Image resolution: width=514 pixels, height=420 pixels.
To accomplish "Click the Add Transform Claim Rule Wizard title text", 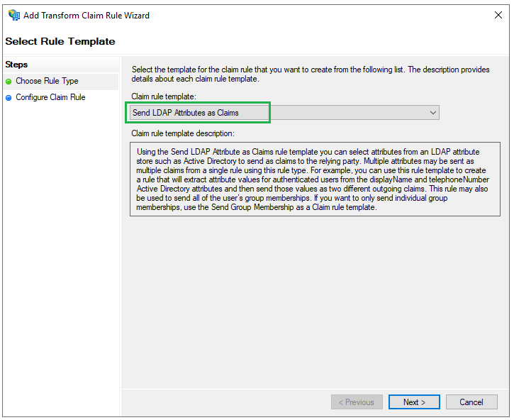I will tap(86, 16).
